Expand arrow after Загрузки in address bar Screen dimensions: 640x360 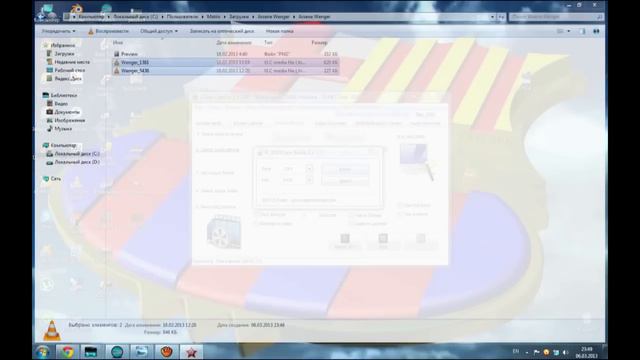(x=253, y=17)
